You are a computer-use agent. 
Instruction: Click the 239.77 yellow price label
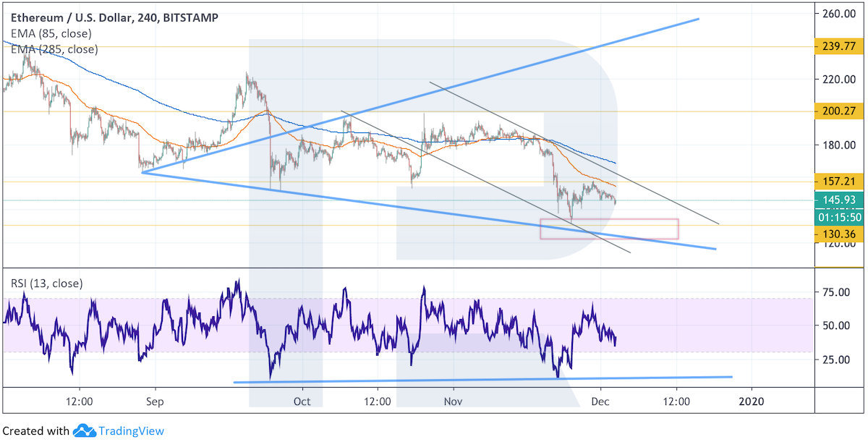[x=839, y=47]
